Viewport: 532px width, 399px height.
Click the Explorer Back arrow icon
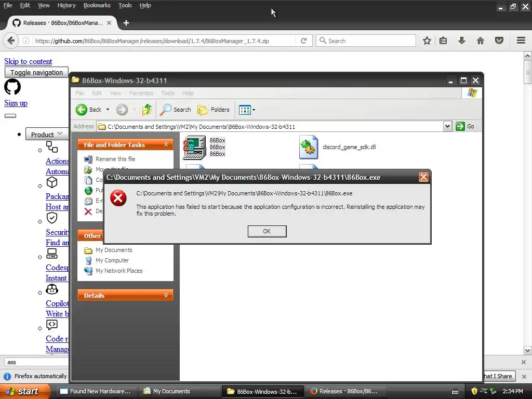pyautogui.click(x=82, y=110)
